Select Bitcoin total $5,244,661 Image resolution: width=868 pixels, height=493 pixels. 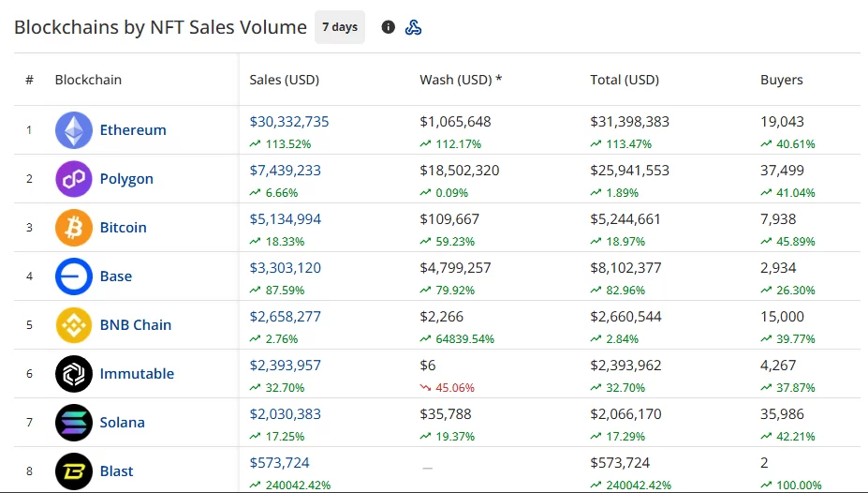(x=625, y=219)
